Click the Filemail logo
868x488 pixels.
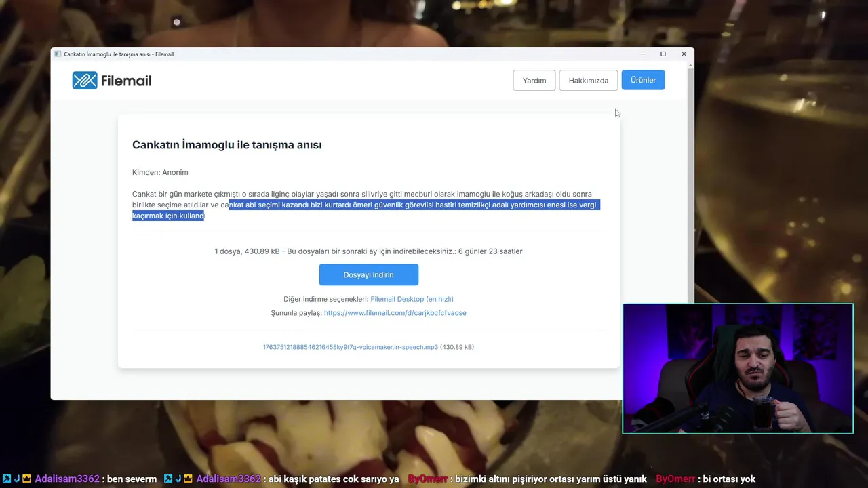pos(111,81)
